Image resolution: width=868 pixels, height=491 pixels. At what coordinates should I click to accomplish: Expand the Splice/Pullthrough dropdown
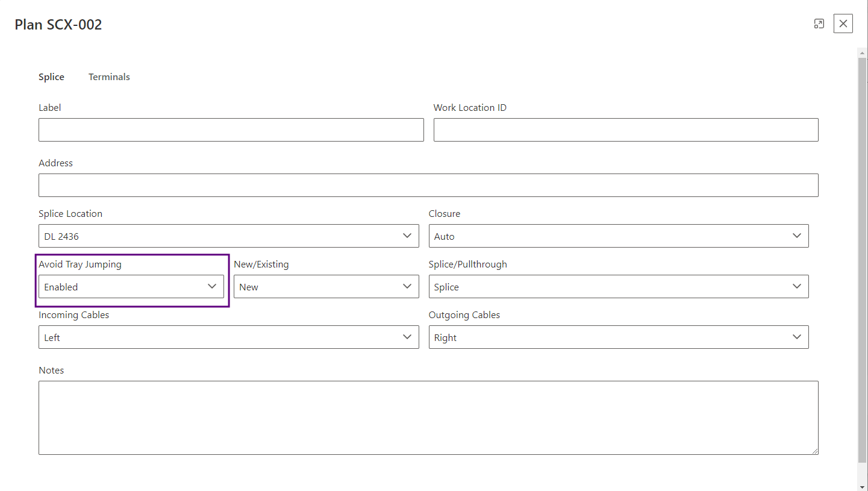[x=619, y=287]
